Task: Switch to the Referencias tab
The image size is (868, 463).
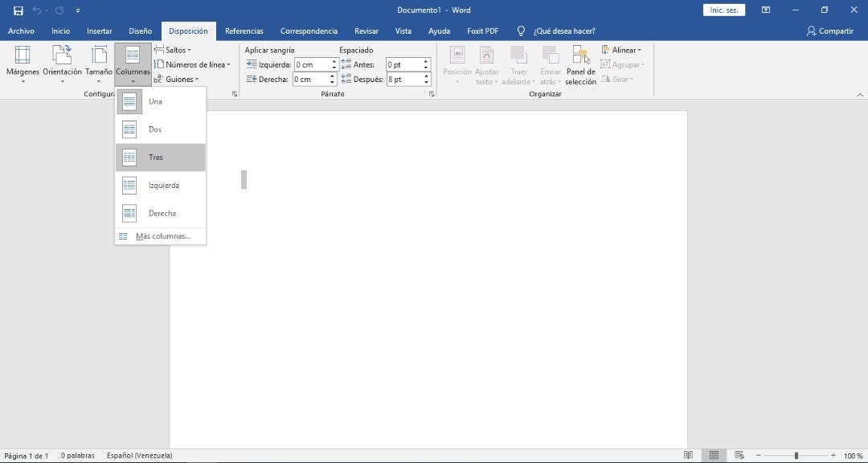Action: tap(244, 31)
